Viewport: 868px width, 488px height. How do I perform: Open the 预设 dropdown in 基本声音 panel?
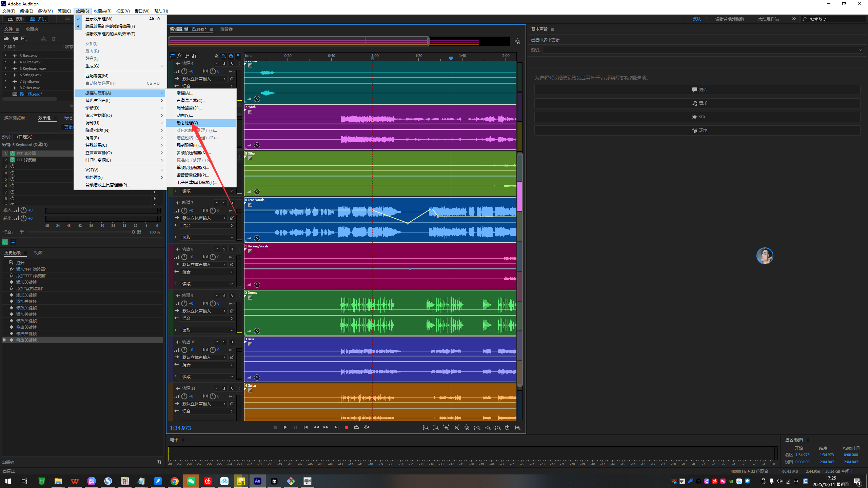(702, 50)
